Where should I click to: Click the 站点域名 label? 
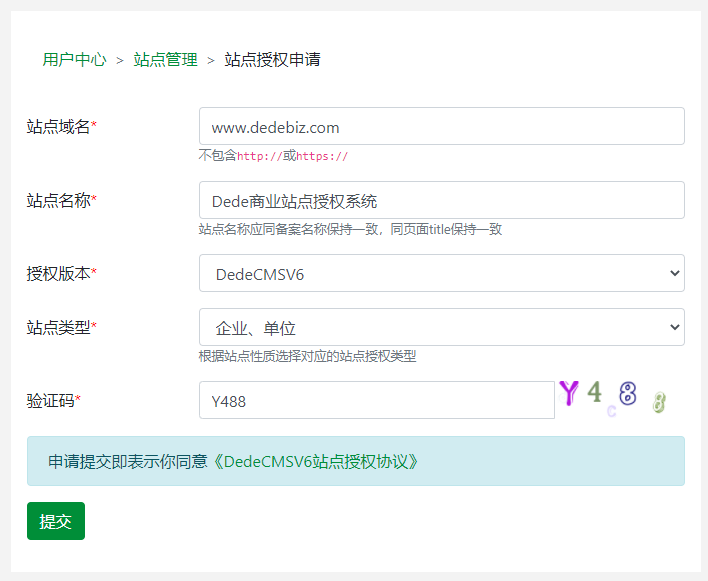[x=61, y=126]
